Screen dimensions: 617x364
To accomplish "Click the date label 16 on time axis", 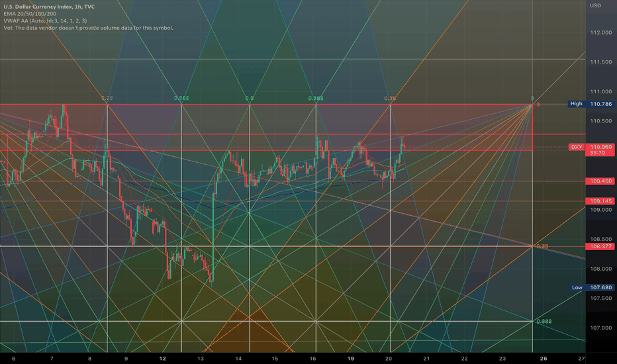I will click(313, 359).
